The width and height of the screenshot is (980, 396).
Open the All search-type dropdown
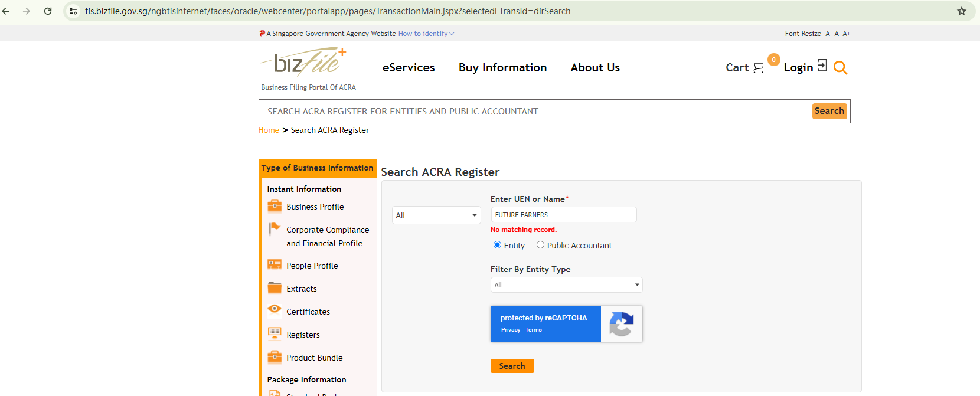tap(436, 215)
